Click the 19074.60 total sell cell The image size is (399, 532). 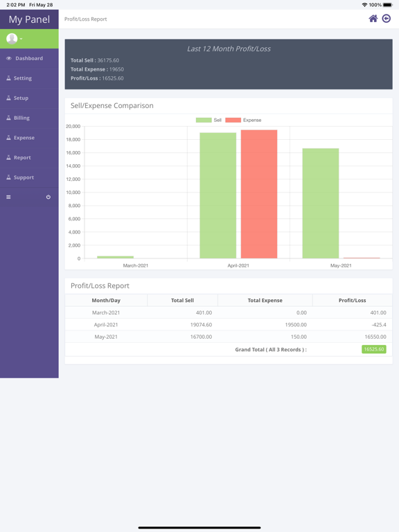tap(201, 325)
